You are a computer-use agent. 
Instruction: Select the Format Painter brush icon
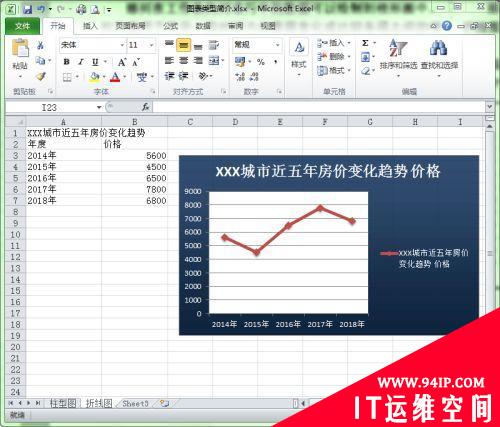(x=41, y=77)
